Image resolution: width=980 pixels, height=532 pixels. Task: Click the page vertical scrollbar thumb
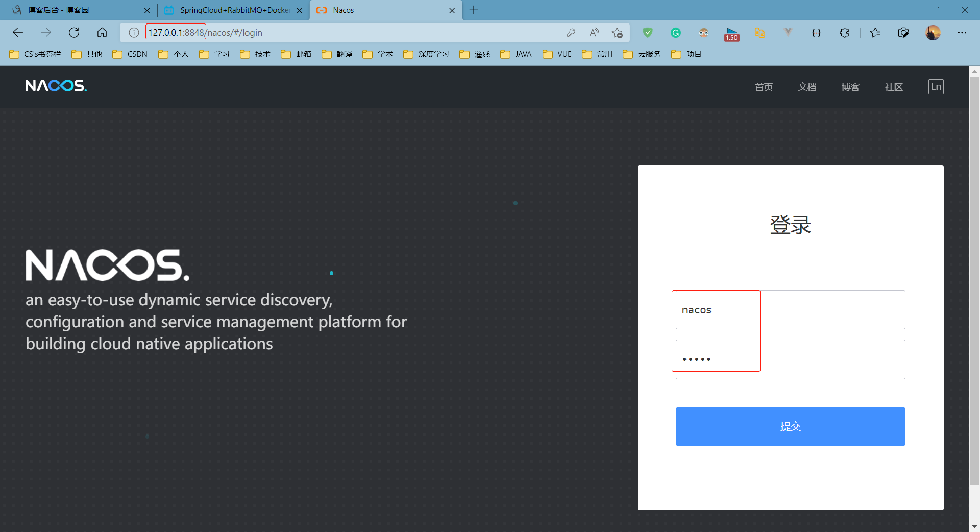pos(974,280)
